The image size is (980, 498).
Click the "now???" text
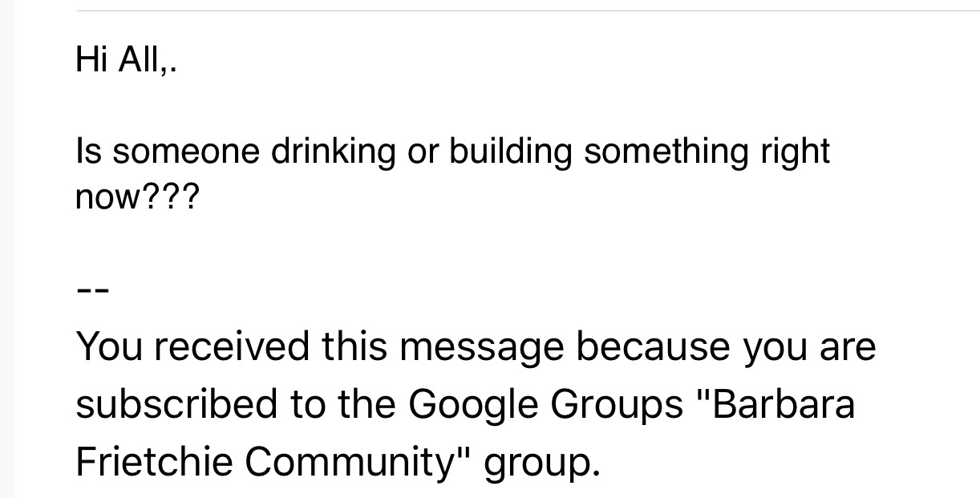(x=135, y=197)
